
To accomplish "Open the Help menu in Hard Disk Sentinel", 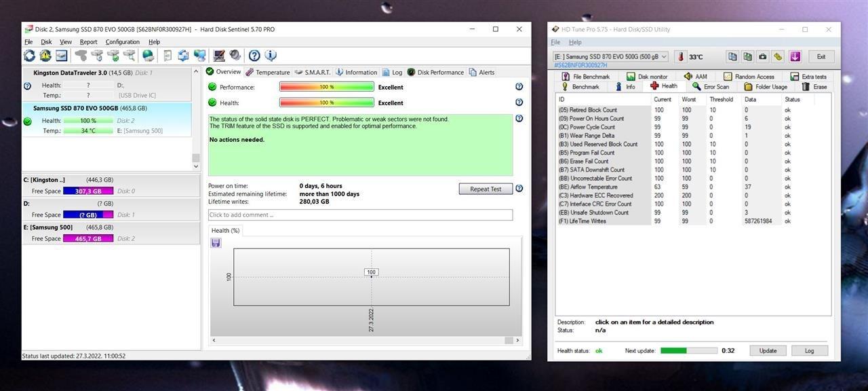I will (x=154, y=42).
